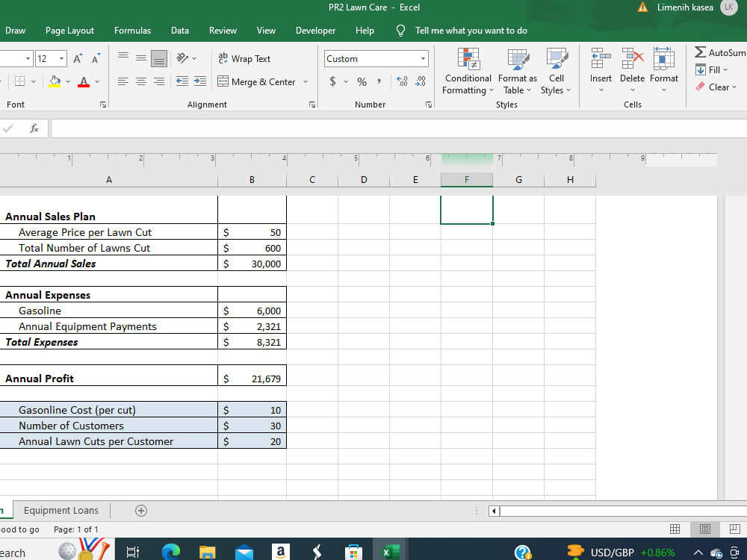The width and height of the screenshot is (747, 560).
Task: Apply accounting dollar number format
Action: [332, 81]
